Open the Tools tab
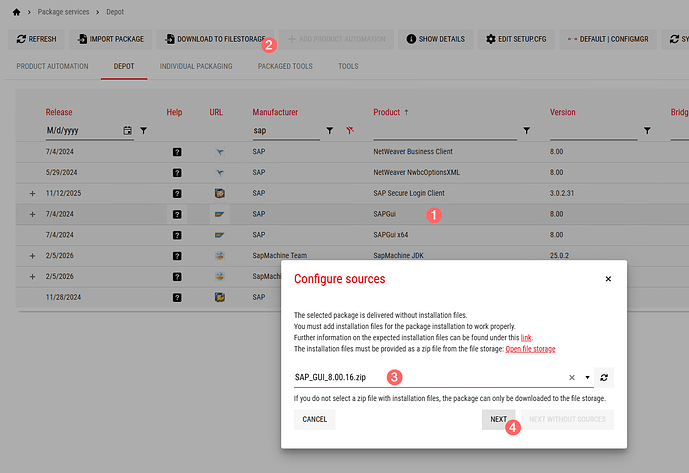 [348, 66]
